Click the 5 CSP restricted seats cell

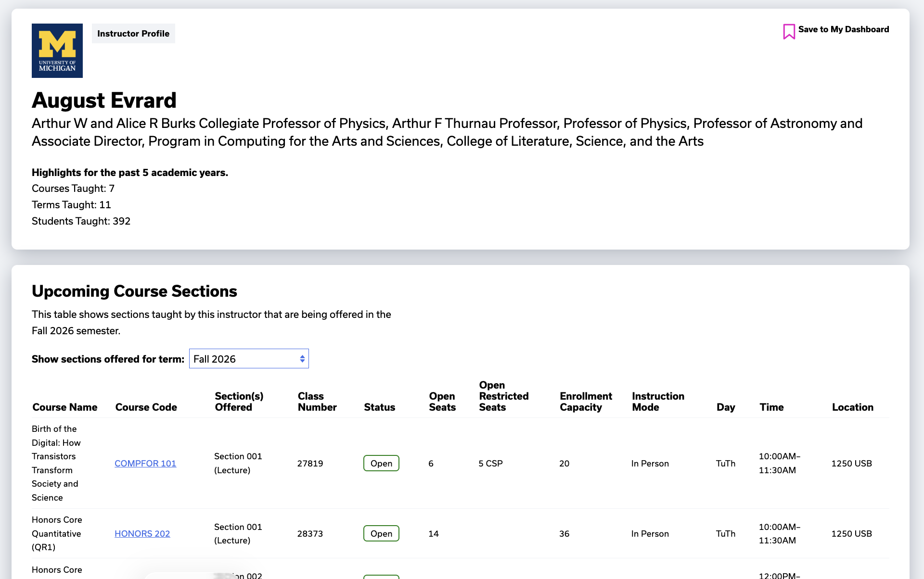(x=491, y=463)
